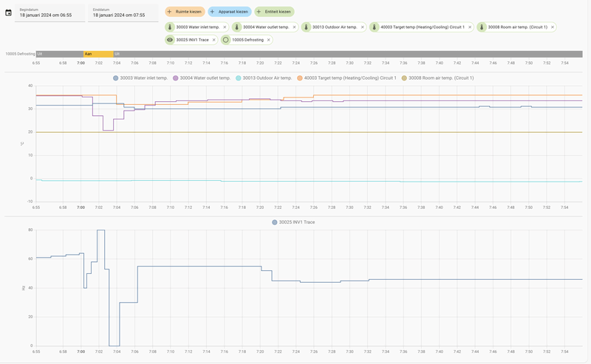
Task: Remove the 30008 Room air temp. chip
Action: click(x=553, y=27)
